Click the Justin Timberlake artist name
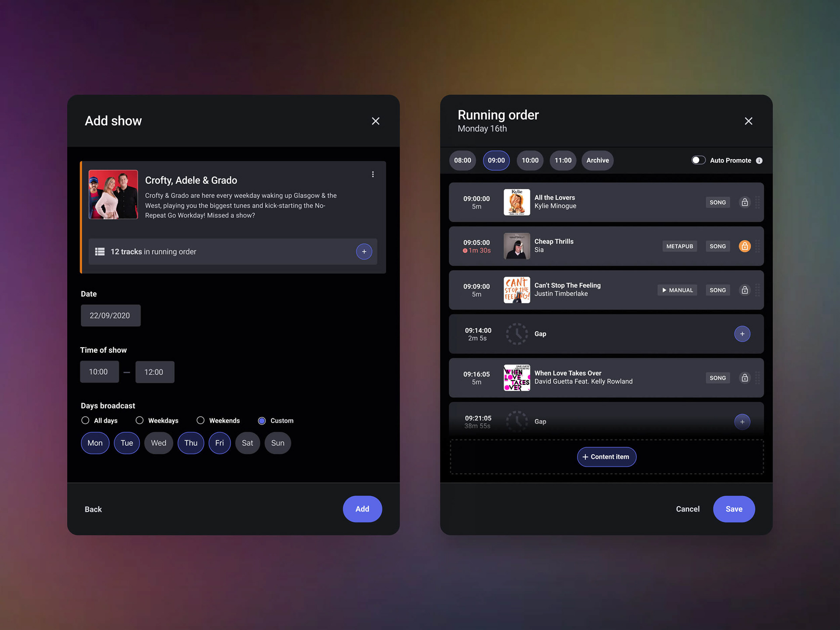Screen dimensions: 840x630 561,294
